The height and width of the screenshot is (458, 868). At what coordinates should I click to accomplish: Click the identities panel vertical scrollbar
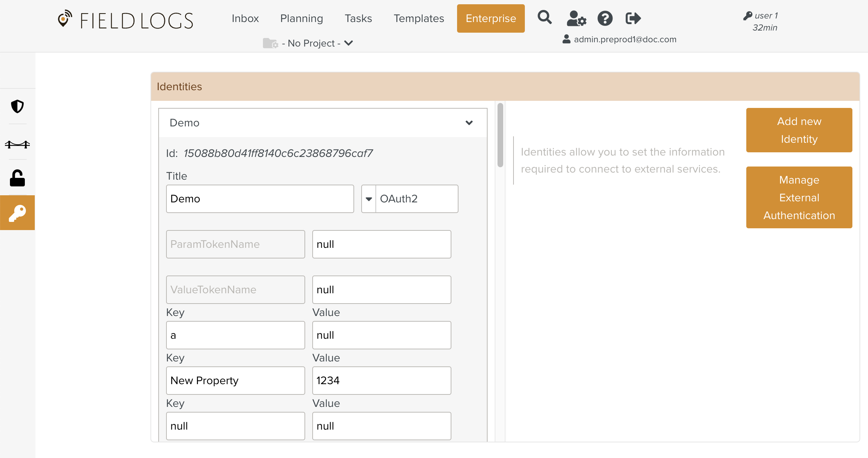pos(500,135)
